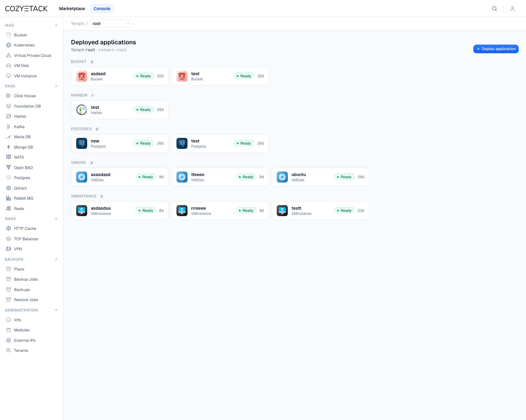Click the Rabbit MQ icon

tap(9, 198)
